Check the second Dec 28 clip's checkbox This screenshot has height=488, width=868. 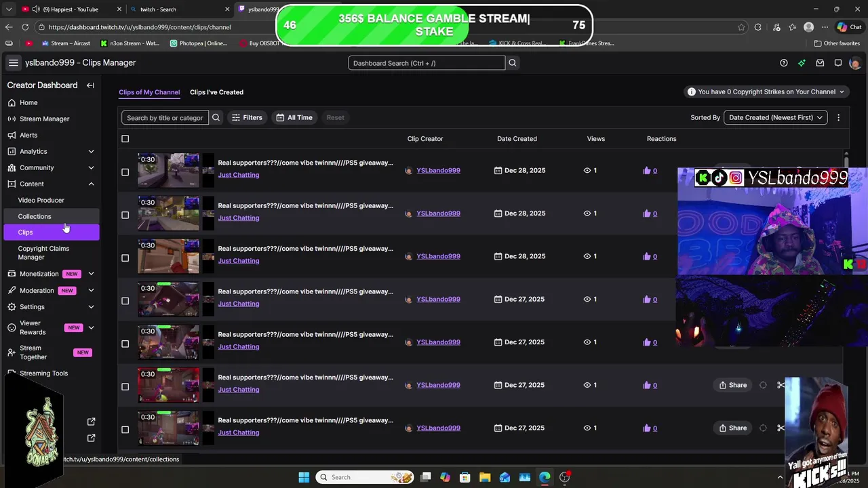point(125,215)
